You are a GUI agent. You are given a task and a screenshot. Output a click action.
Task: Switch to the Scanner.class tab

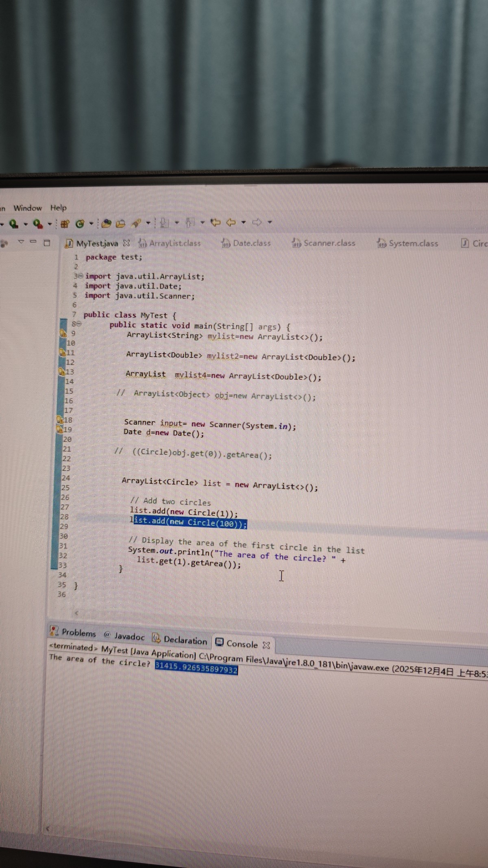tap(324, 243)
